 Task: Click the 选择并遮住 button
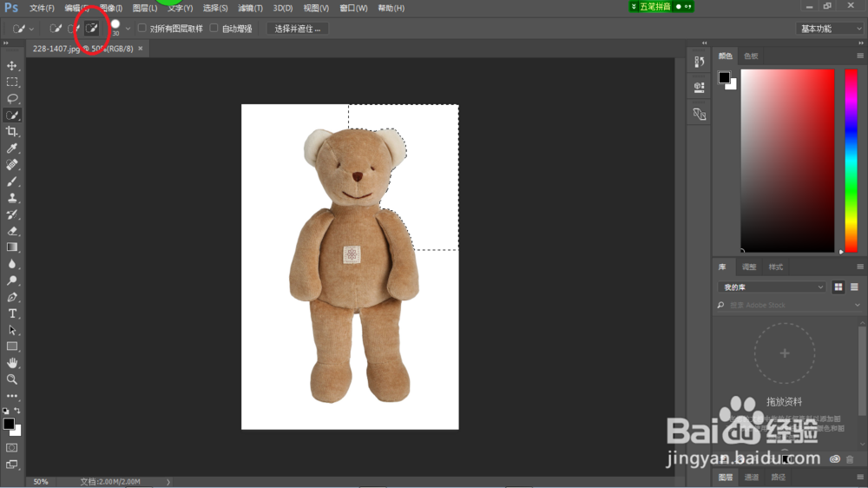pos(297,29)
